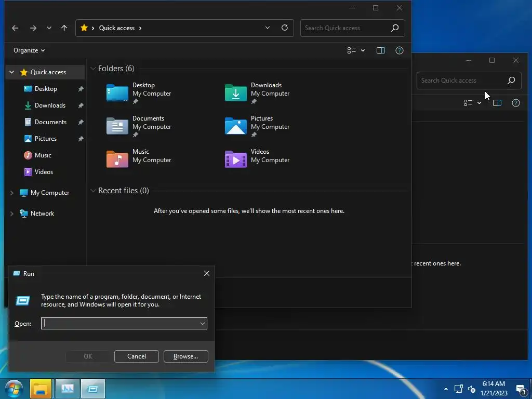This screenshot has height=399, width=532.
Task: Click the pin icon next to Downloads in sidebar
Action: click(x=81, y=105)
